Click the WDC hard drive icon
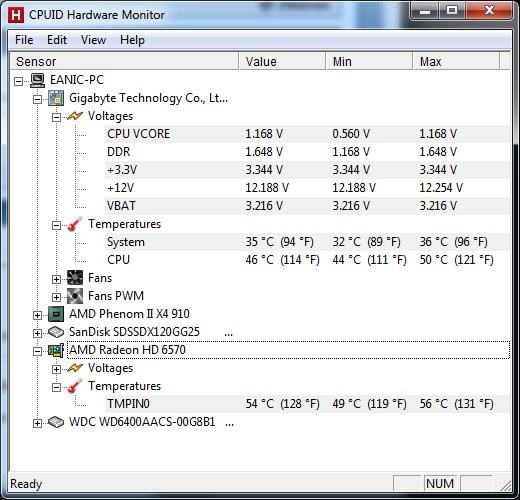 tap(56, 422)
